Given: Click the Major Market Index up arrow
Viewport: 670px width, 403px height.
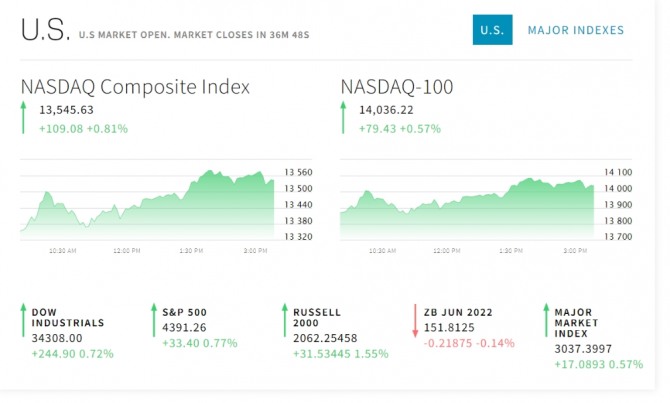Looking at the screenshot, I should coord(546,324).
